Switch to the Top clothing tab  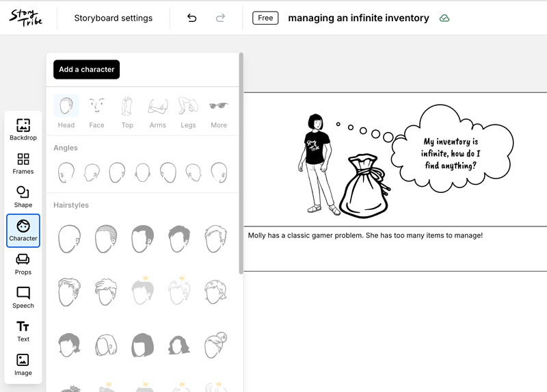click(127, 112)
